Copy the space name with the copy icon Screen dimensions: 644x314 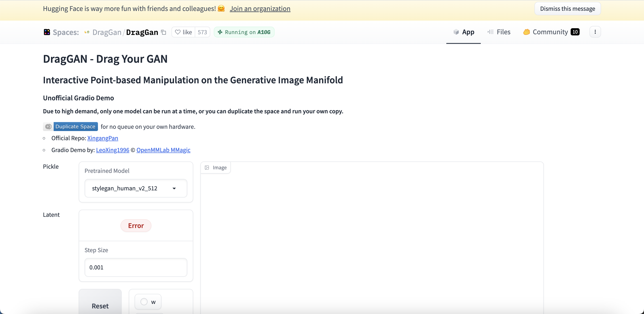point(164,32)
